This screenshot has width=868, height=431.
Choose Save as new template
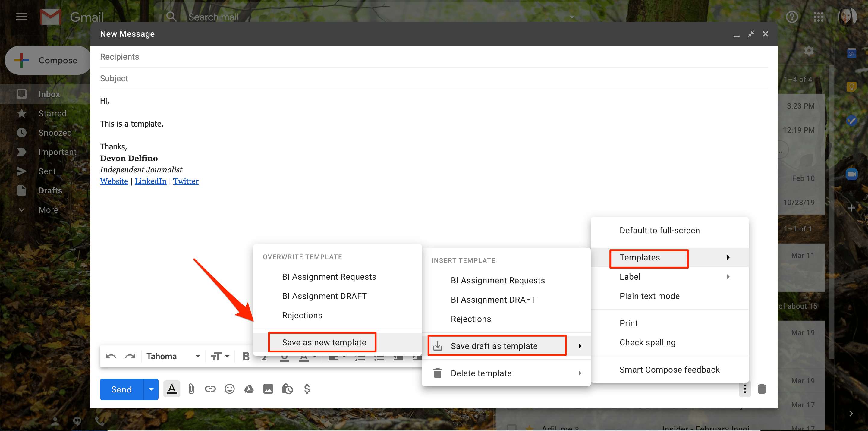click(x=324, y=342)
